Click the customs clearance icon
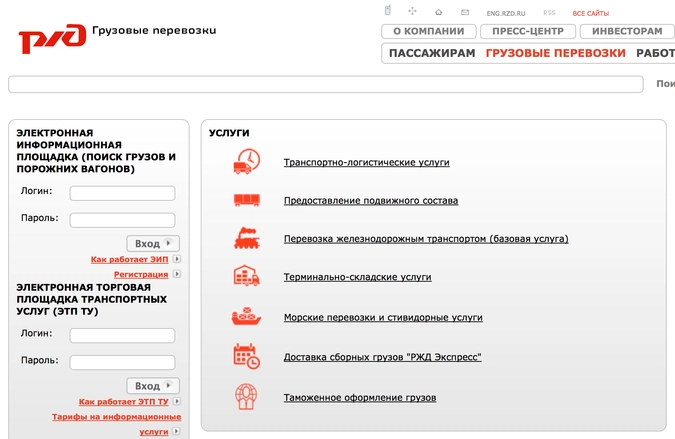 pos(245,396)
